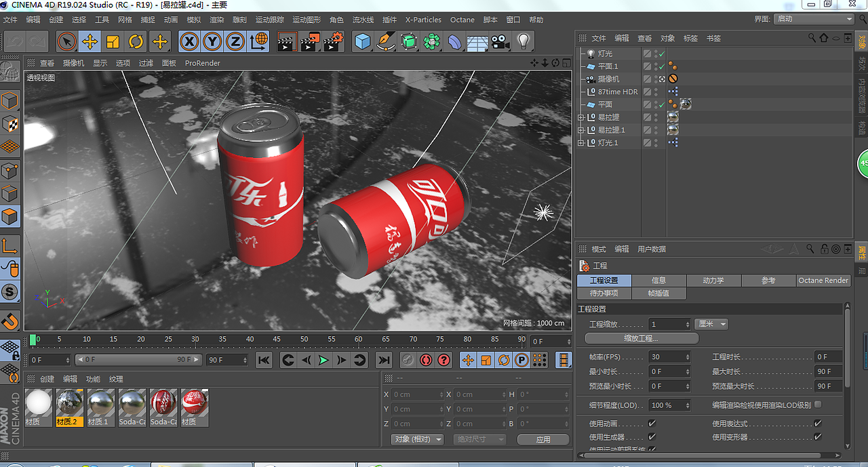Open the 厘米 unit dropdown
The height and width of the screenshot is (467, 868).
tap(711, 324)
